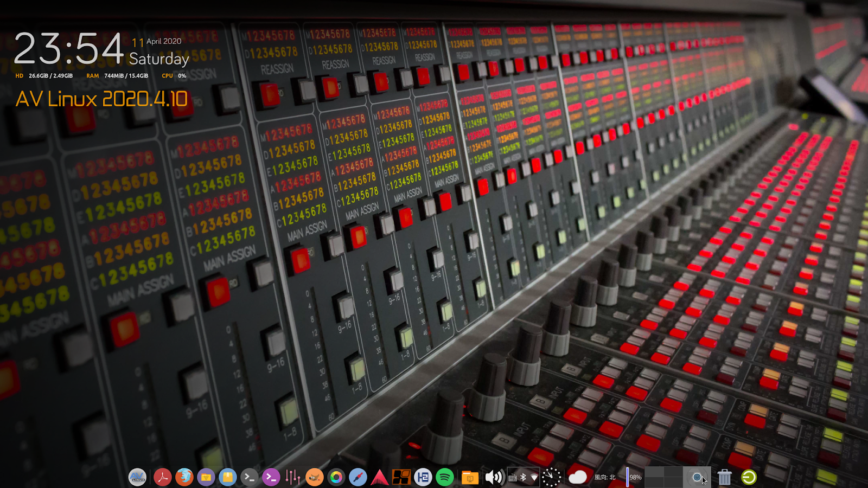Click the green logout session icon
The image size is (868, 488).
749,477
